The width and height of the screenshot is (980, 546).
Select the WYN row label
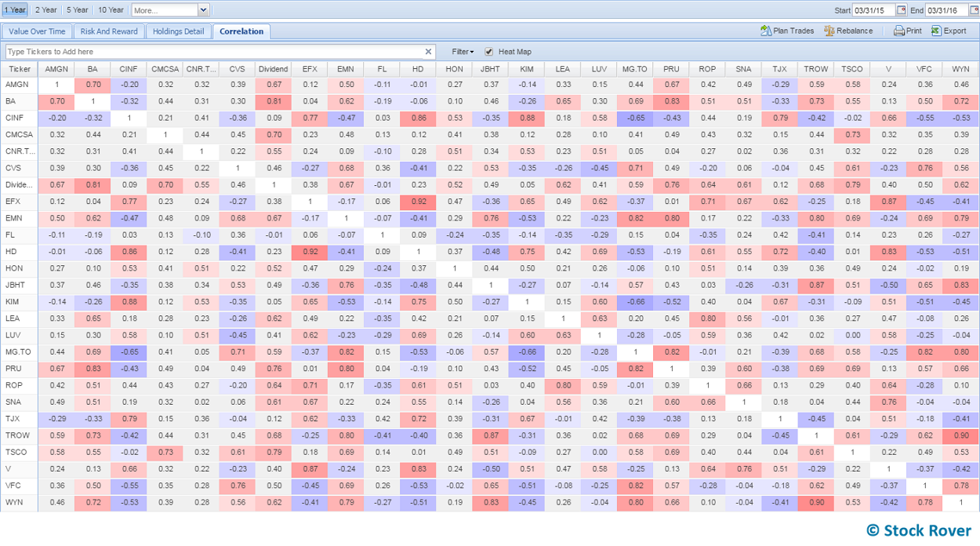[x=19, y=502]
